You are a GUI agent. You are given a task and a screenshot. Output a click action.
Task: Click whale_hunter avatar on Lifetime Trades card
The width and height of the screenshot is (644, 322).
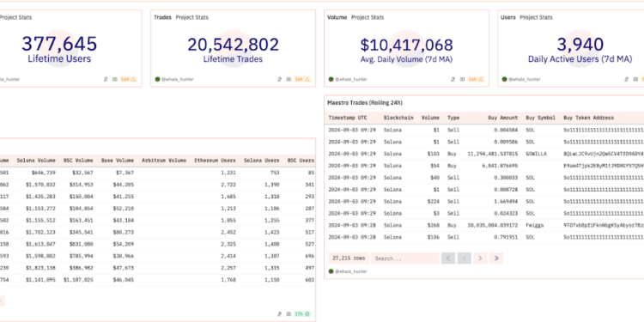(x=157, y=79)
